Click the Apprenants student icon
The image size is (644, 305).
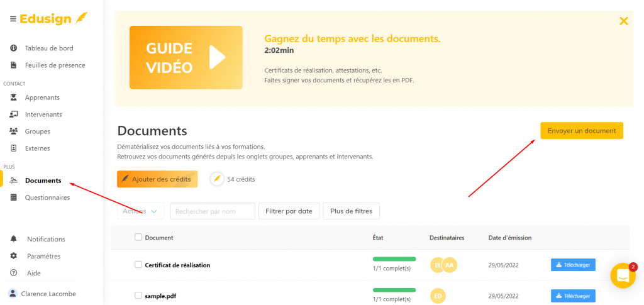pyautogui.click(x=14, y=97)
